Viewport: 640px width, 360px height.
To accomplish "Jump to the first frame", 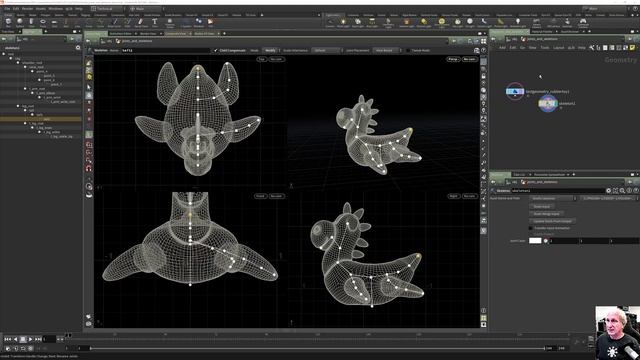I will click(7, 339).
